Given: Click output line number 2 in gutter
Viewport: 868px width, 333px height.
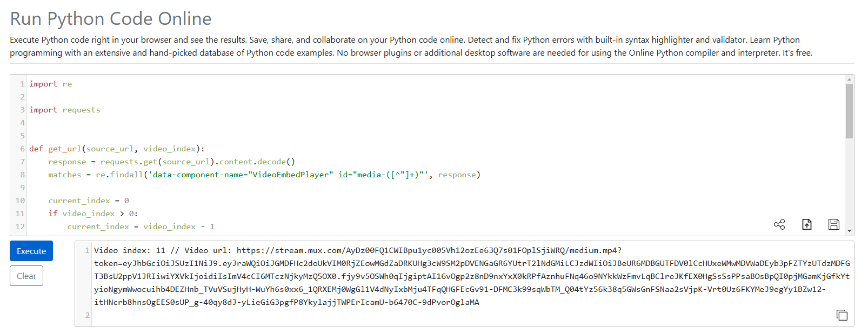Looking at the screenshot, I should point(87,315).
